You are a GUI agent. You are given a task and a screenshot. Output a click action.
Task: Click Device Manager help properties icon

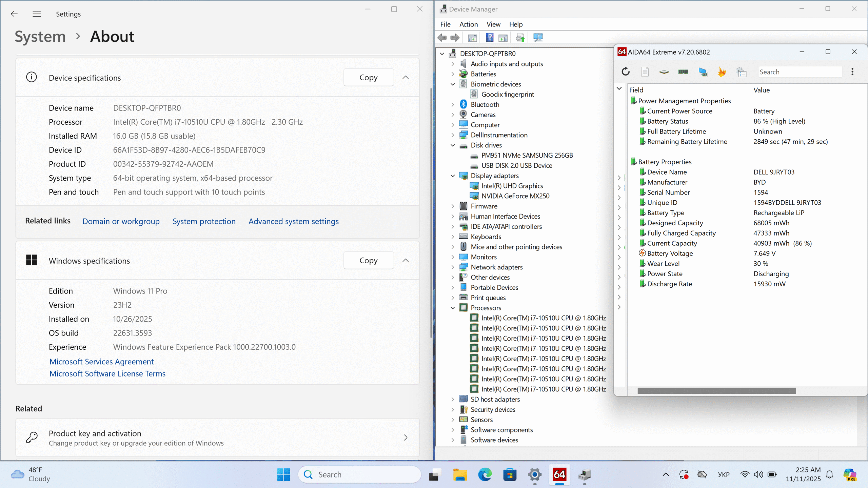coord(490,38)
